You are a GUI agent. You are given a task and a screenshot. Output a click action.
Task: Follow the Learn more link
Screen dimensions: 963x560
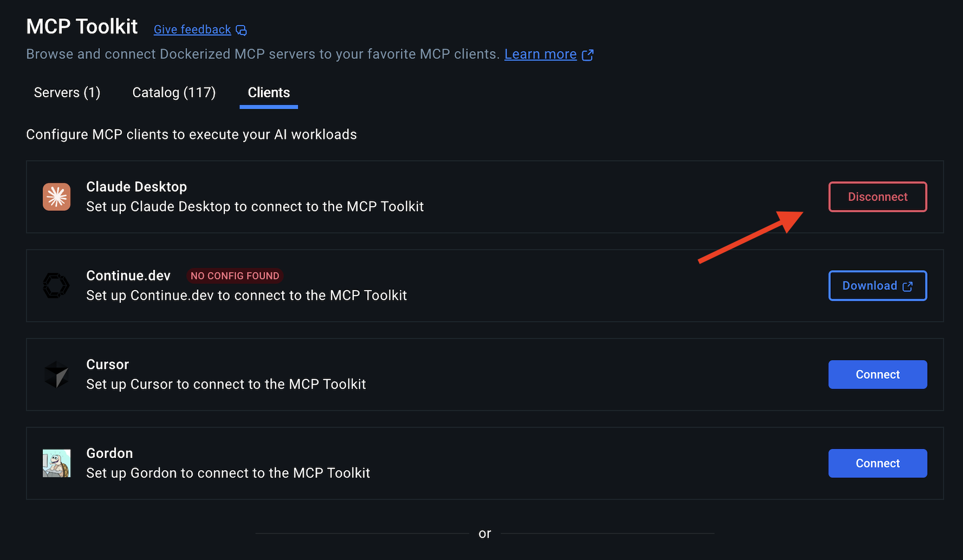point(540,55)
